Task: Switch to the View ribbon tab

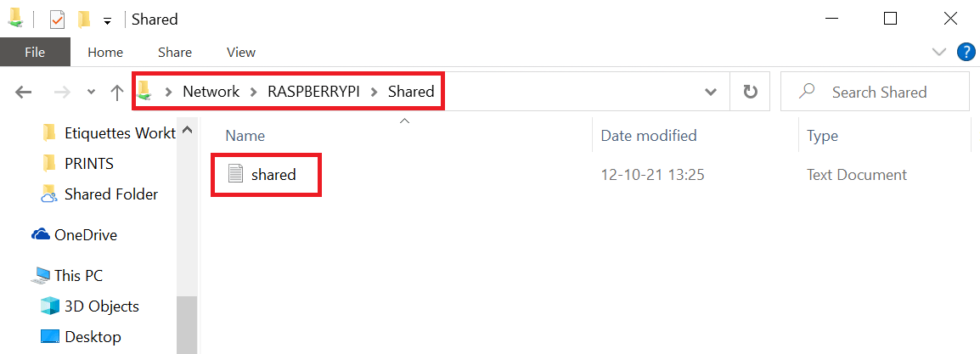Action: tap(241, 53)
